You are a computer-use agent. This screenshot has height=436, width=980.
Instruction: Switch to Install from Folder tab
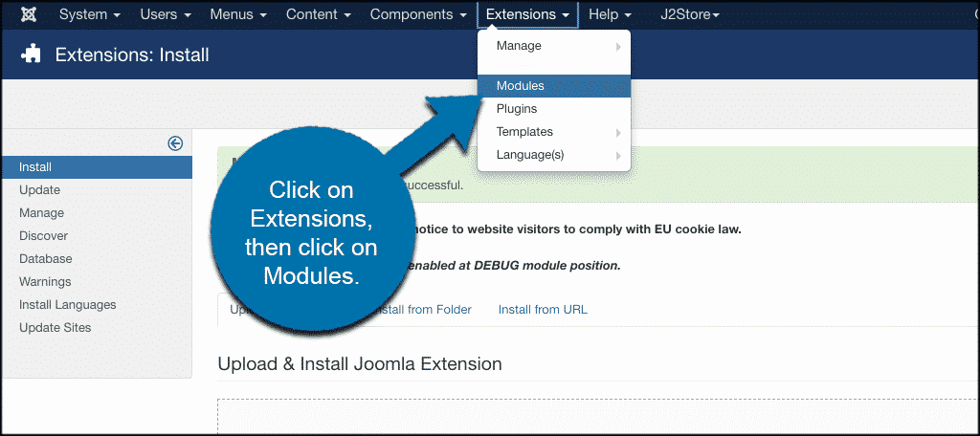click(423, 309)
